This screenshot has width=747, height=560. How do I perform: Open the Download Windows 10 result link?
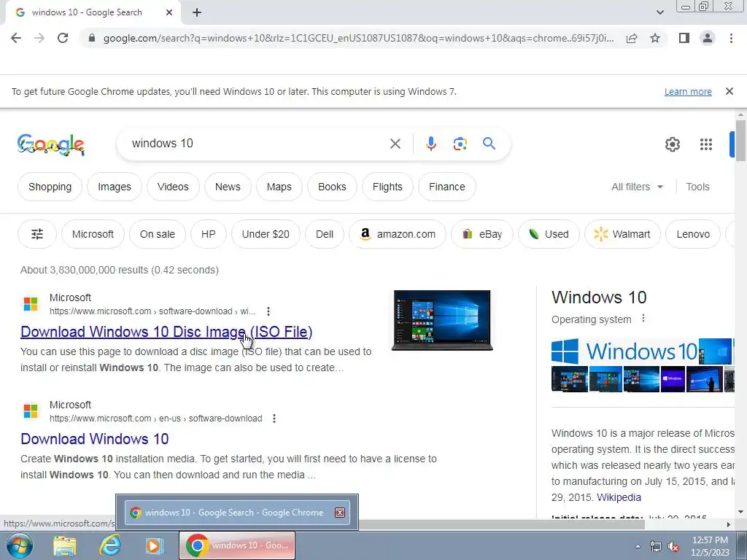pyautogui.click(x=95, y=438)
